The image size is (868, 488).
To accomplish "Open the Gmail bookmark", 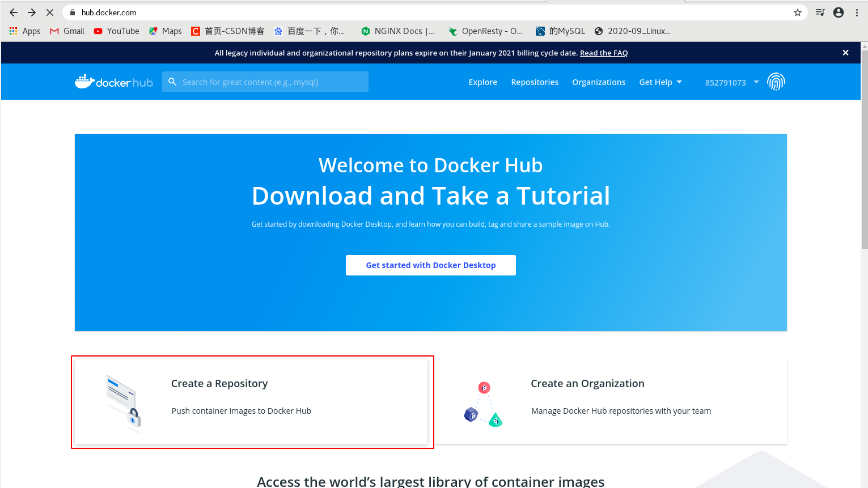I will pyautogui.click(x=67, y=31).
